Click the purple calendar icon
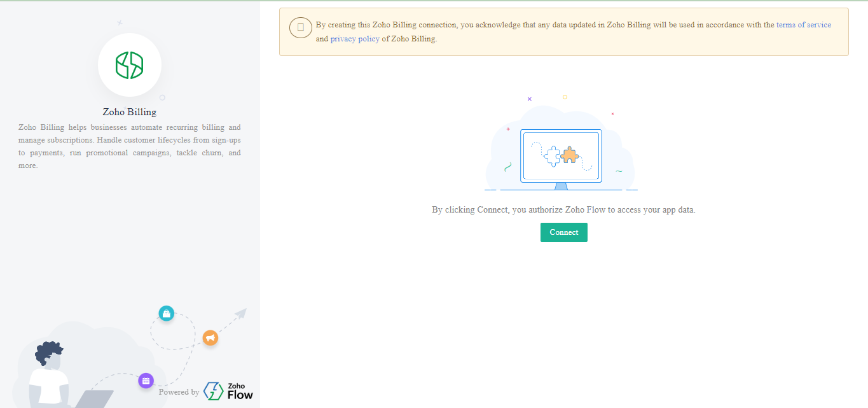 pos(146,381)
